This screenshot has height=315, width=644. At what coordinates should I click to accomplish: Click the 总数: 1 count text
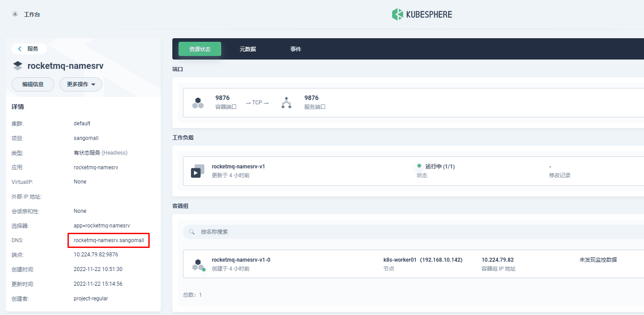[x=192, y=295]
